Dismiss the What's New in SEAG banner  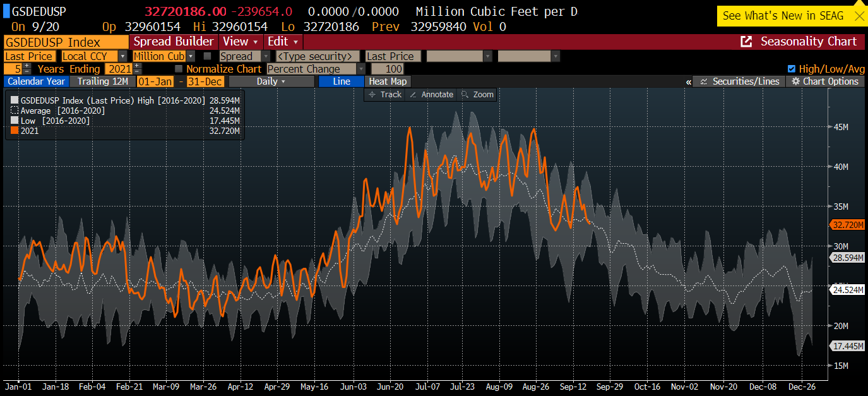pyautogui.click(x=859, y=16)
